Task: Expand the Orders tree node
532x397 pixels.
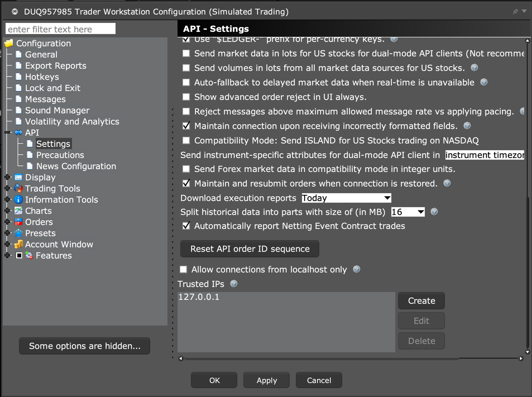Action: (x=7, y=222)
